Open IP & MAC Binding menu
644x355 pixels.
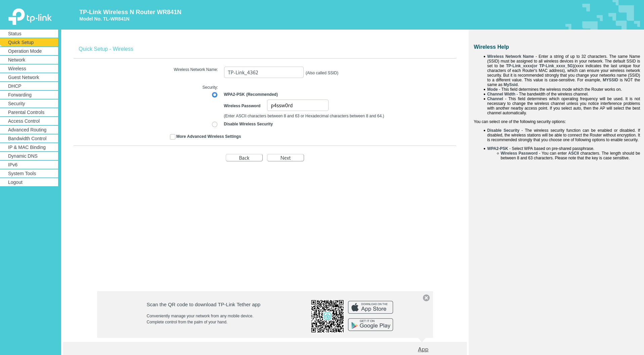click(29, 147)
